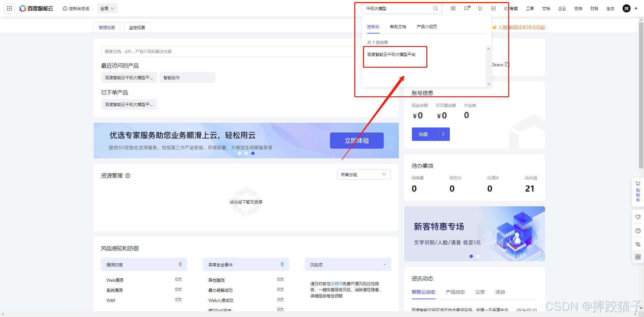Select the first banner carousel dot

click(x=239, y=153)
